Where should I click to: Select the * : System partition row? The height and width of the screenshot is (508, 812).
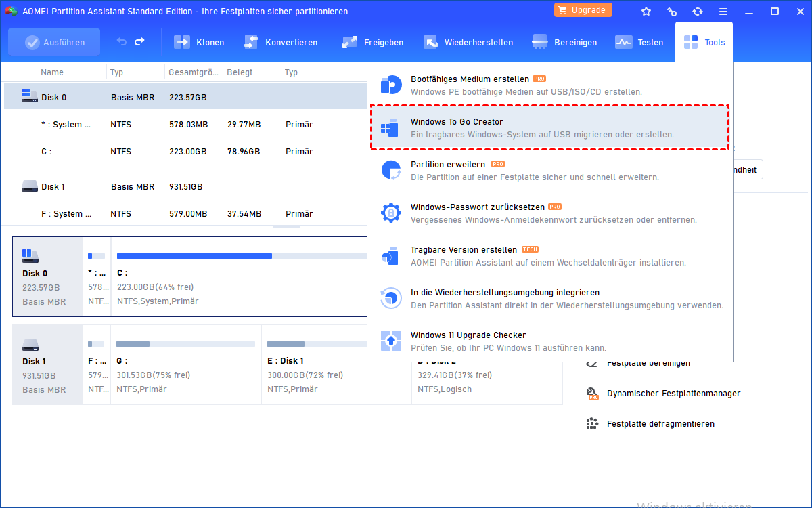click(x=186, y=124)
